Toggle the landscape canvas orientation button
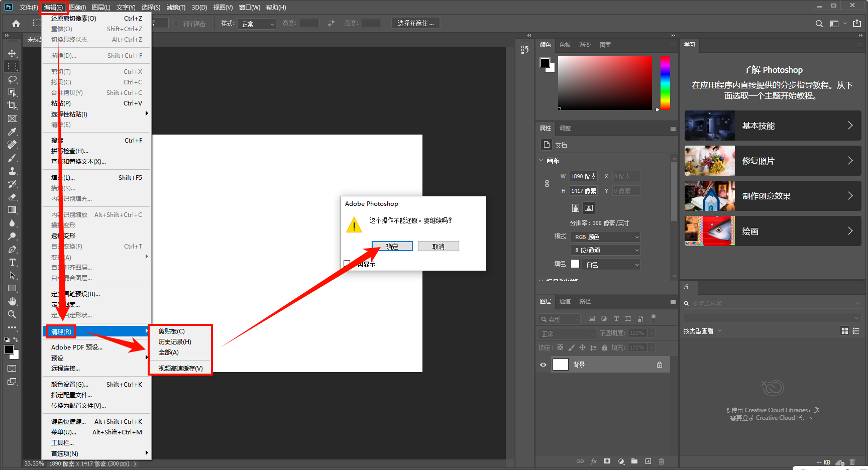 point(589,208)
